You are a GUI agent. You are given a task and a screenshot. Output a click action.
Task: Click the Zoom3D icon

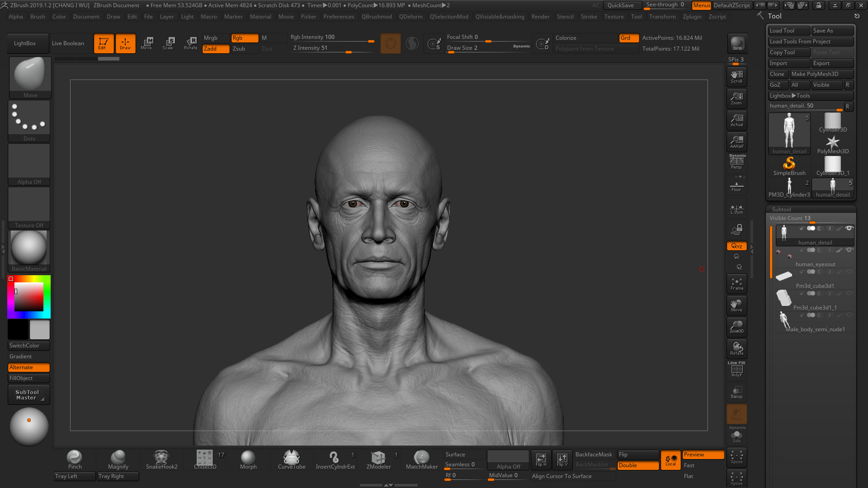(736, 326)
